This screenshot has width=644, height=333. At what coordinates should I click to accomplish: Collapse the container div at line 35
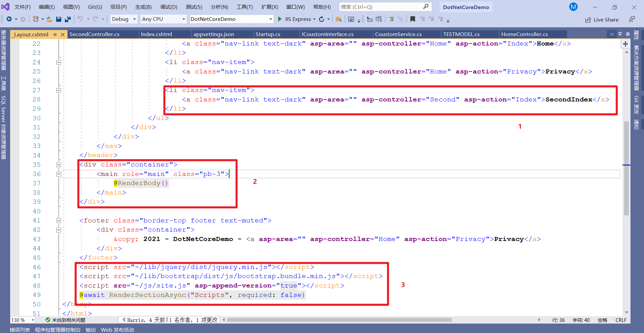[59, 165]
